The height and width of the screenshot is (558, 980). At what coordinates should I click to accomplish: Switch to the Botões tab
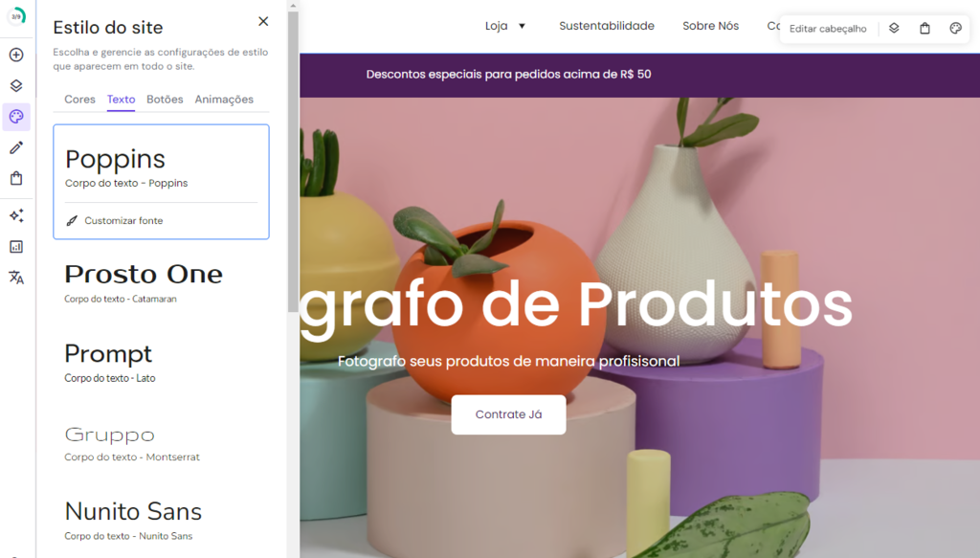click(x=165, y=100)
